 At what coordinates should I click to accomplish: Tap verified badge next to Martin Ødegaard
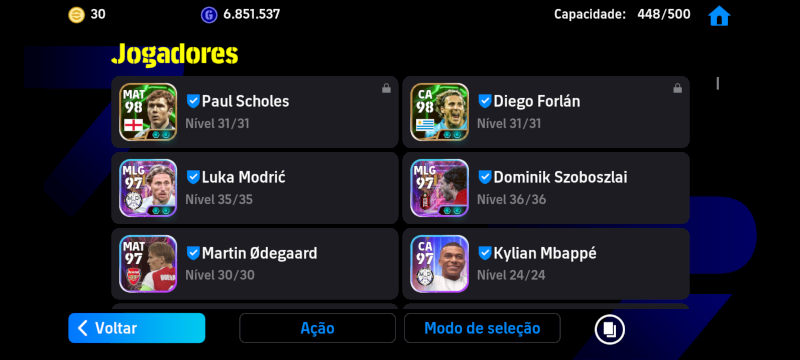tap(193, 253)
